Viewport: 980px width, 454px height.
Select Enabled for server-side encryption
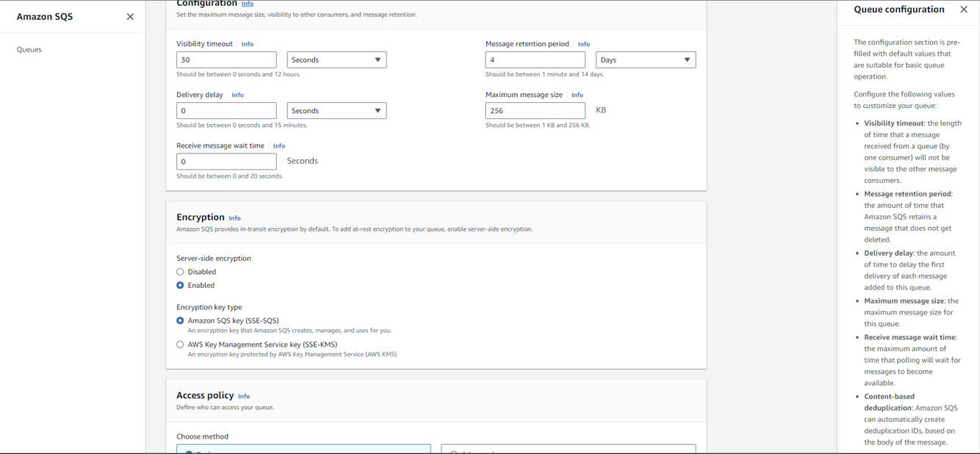[180, 285]
